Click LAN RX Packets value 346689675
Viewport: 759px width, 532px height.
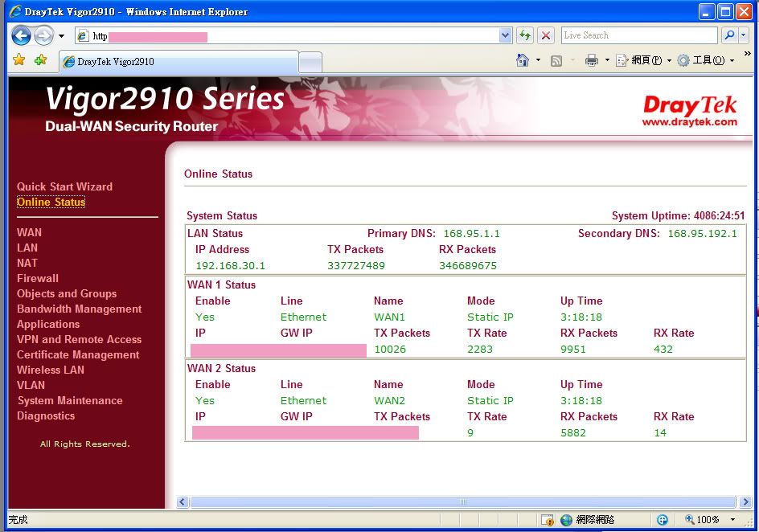point(468,265)
